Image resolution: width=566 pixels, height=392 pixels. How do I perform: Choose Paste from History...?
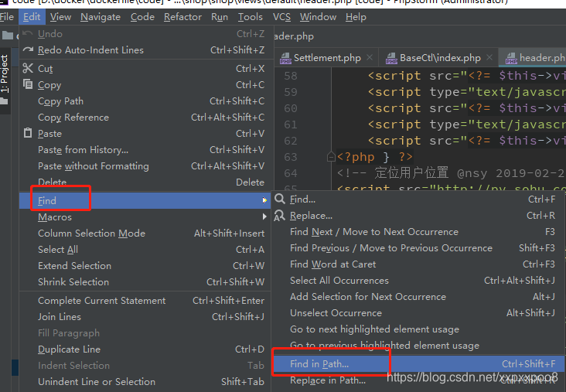(145, 150)
